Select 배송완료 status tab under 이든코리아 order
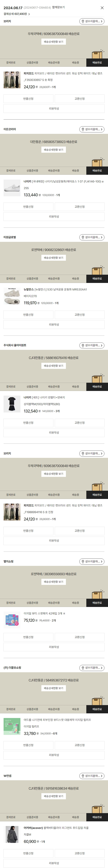 tap(97, 171)
